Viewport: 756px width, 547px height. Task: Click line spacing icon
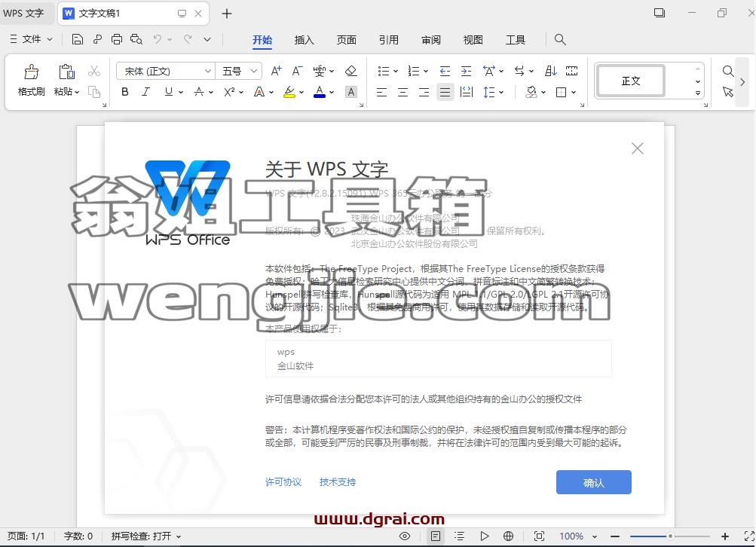click(x=488, y=92)
